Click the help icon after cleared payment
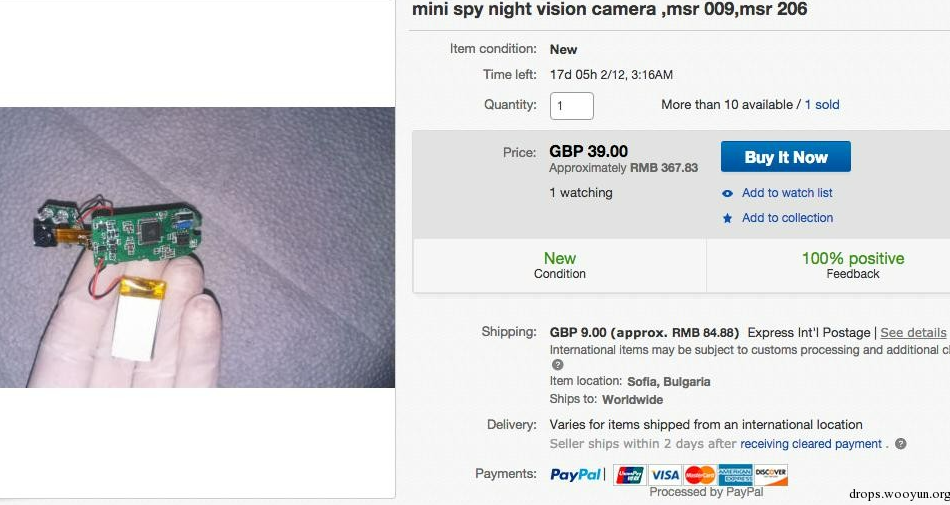950x505 pixels. 901,444
